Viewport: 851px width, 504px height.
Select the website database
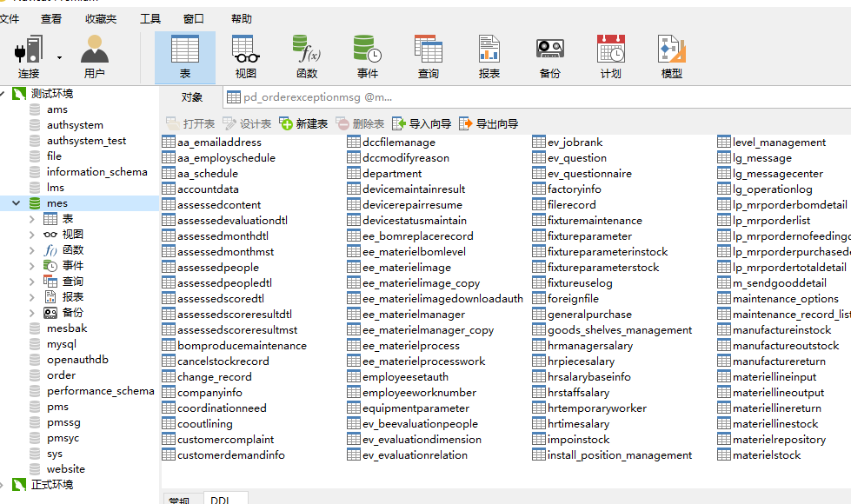point(66,469)
